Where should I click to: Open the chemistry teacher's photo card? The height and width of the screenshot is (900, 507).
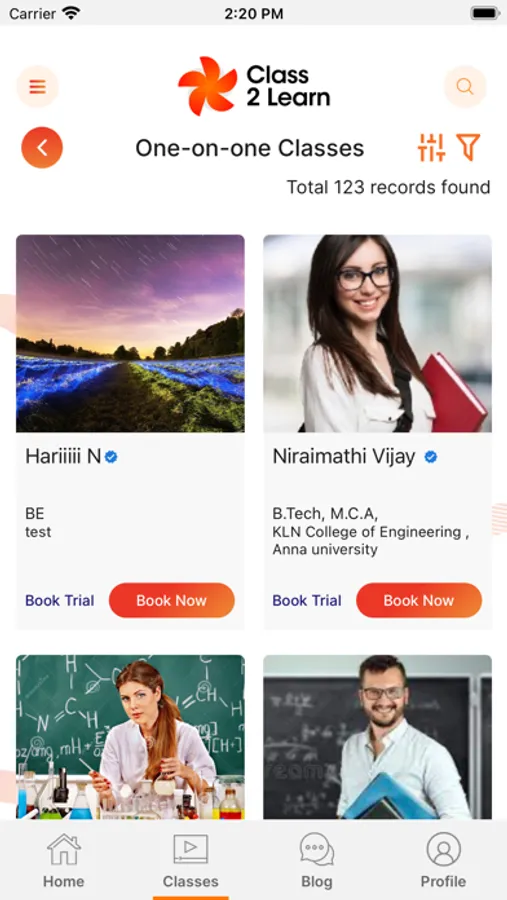point(130,737)
